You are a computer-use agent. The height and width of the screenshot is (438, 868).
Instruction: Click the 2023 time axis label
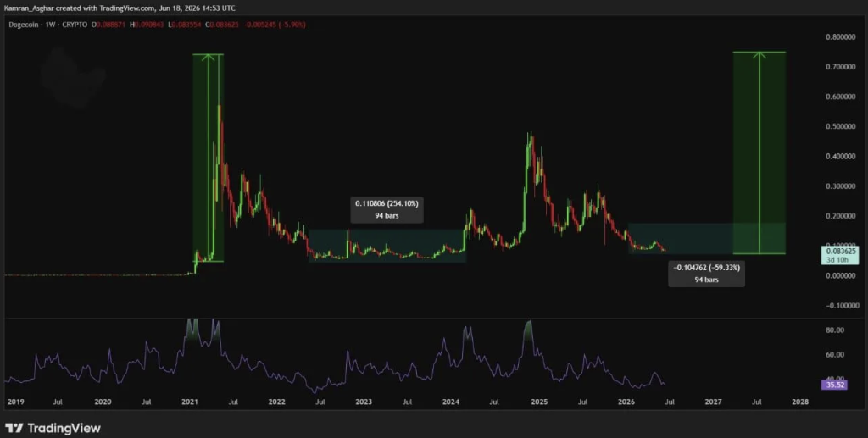pos(363,402)
